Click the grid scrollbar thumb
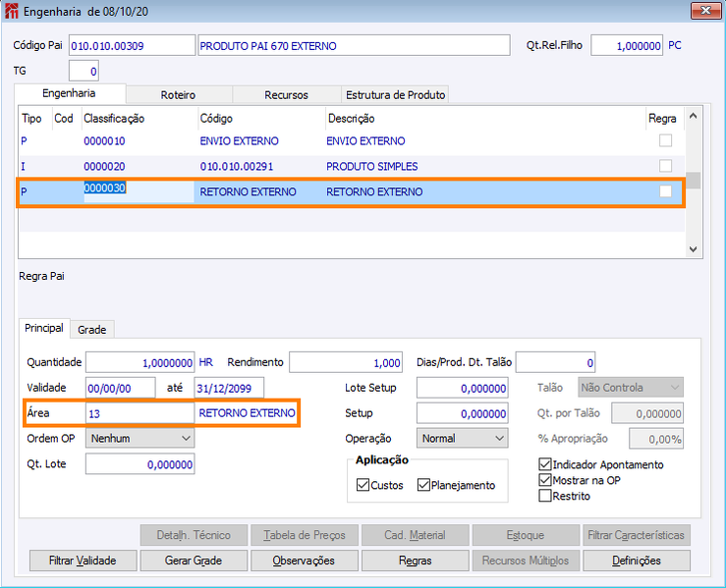 pos(694,180)
